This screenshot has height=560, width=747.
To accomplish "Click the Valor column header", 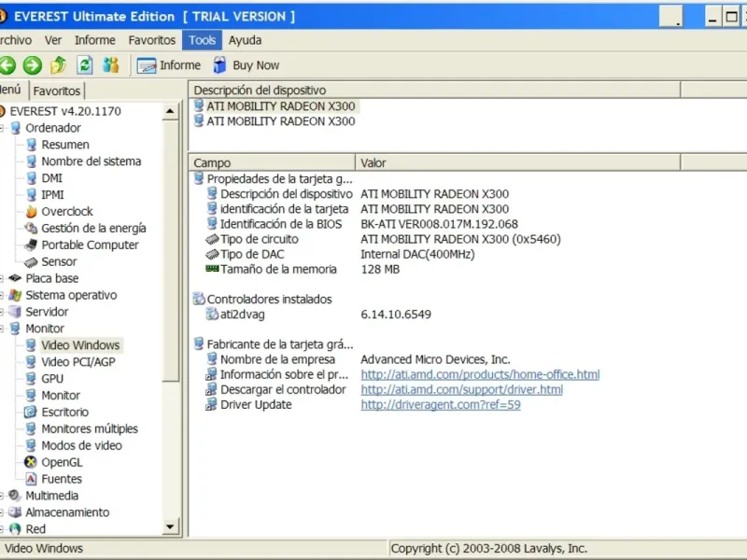I will click(518, 162).
